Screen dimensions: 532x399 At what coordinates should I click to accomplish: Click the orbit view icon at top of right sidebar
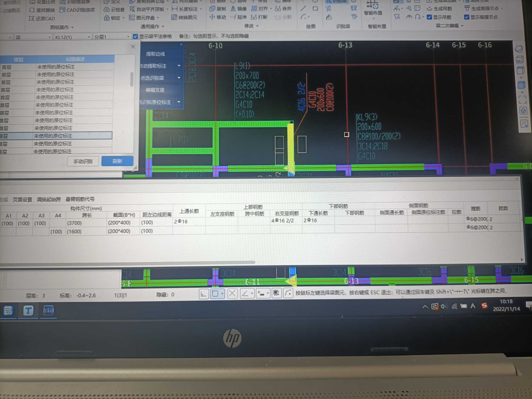pyautogui.click(x=519, y=49)
